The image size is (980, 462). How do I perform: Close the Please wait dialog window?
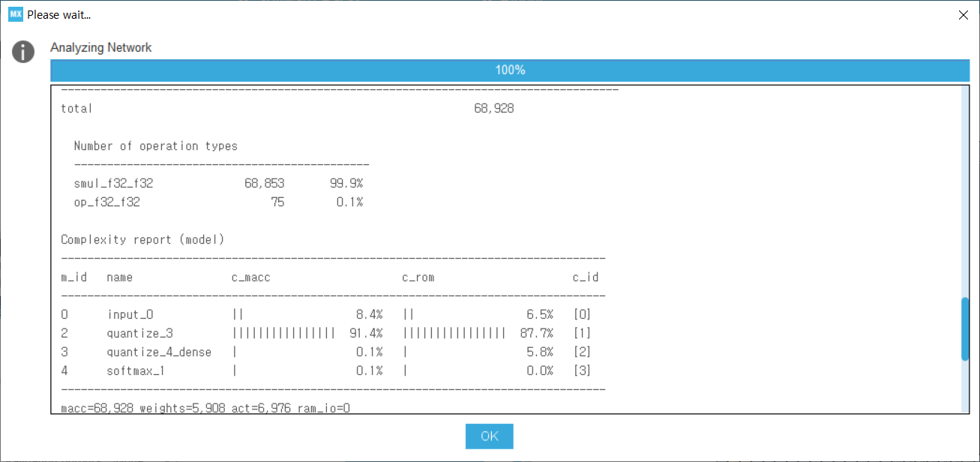963,15
